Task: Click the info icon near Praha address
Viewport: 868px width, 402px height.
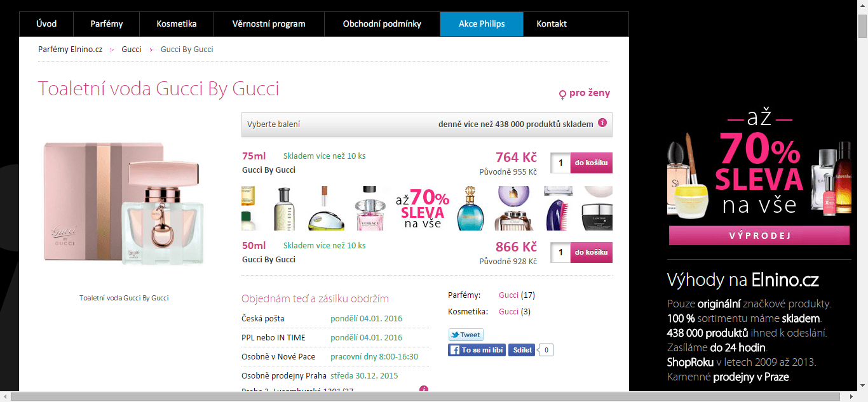Action: 424,389
